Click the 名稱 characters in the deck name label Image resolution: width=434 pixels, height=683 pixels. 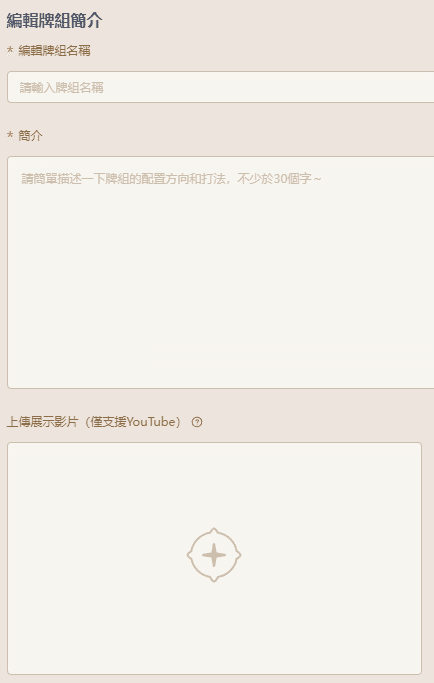(79, 51)
